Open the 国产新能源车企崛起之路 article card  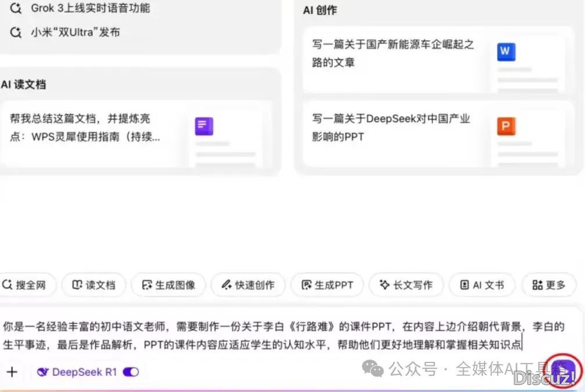[x=437, y=60]
